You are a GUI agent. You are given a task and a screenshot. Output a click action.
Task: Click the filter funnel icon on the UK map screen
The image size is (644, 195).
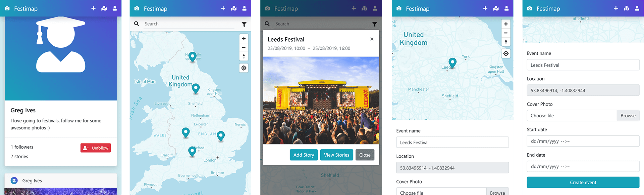click(244, 24)
